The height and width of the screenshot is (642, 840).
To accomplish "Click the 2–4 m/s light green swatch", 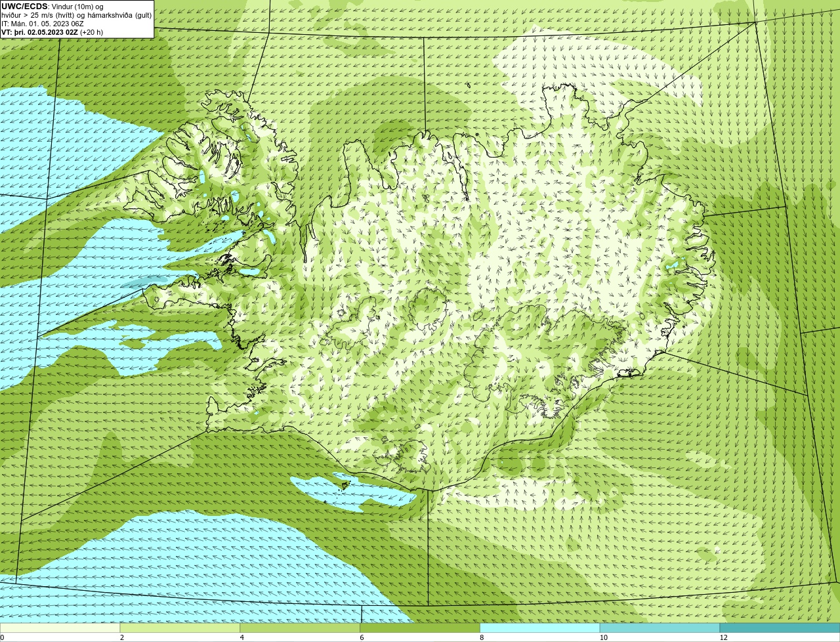I will pos(180,628).
